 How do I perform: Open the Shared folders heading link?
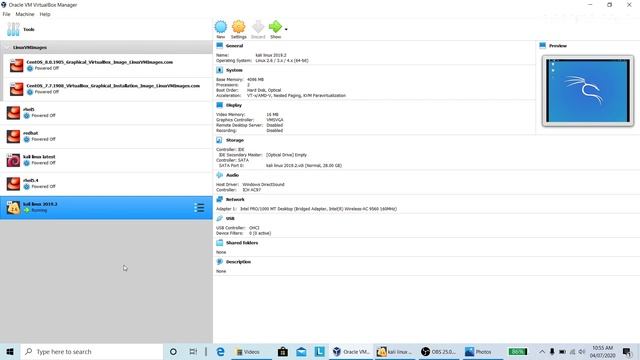[242, 243]
